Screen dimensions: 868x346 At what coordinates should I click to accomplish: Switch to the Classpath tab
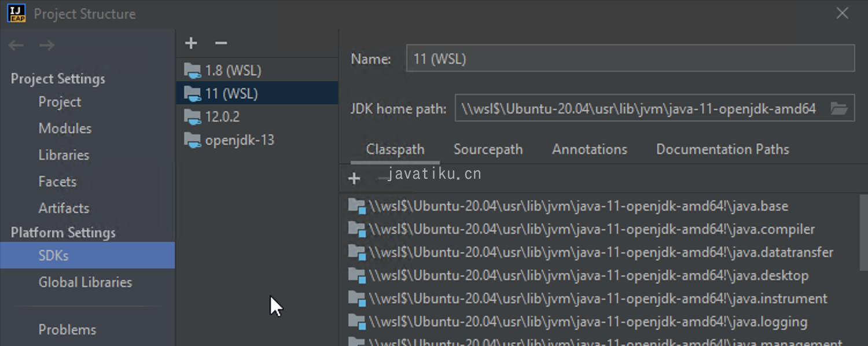tap(395, 149)
